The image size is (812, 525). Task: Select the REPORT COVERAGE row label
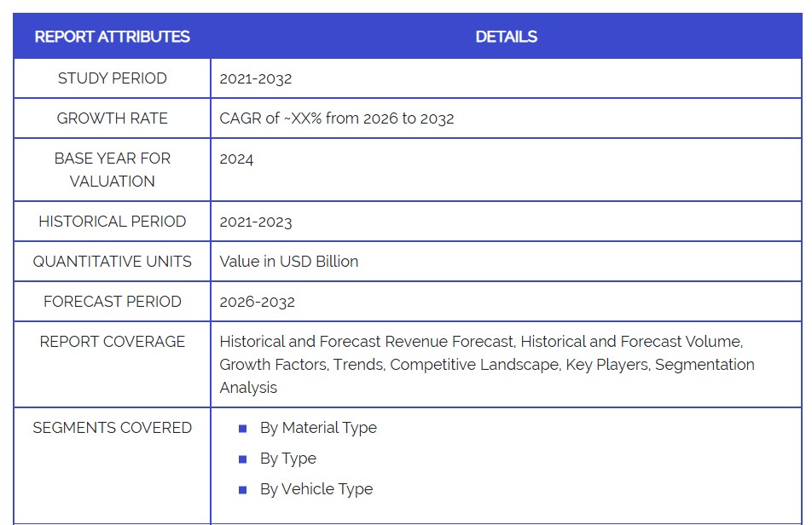click(x=112, y=342)
